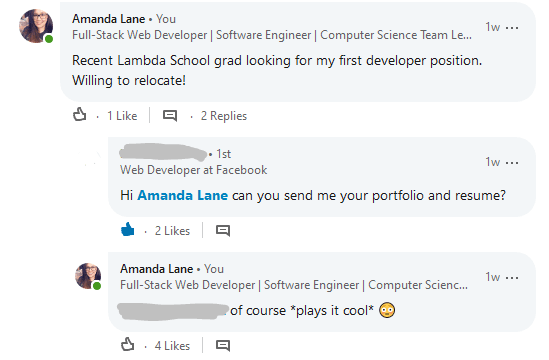Open more options on 'plays it cool' reply

pyautogui.click(x=512, y=277)
